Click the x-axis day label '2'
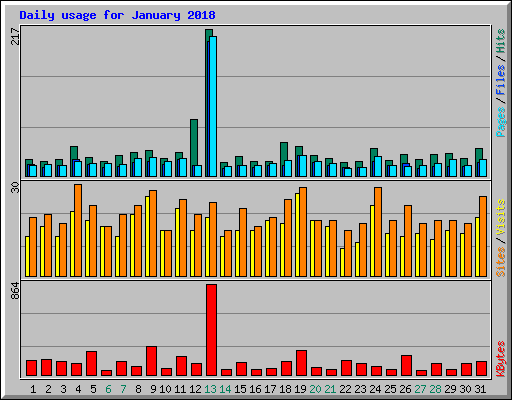Viewport: 512px width, 400px height. pos(48,389)
